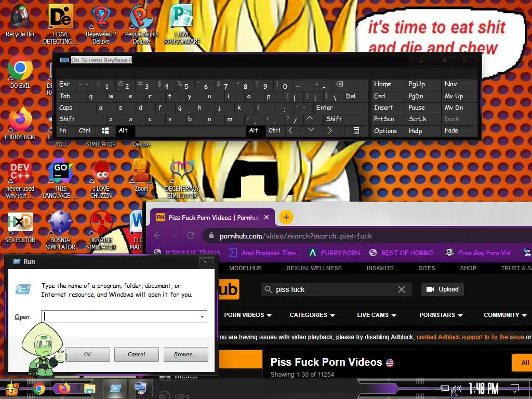Screen dimensions: 532x399
Task: Expand the Open combo box arrow in Run
Action: [202, 316]
